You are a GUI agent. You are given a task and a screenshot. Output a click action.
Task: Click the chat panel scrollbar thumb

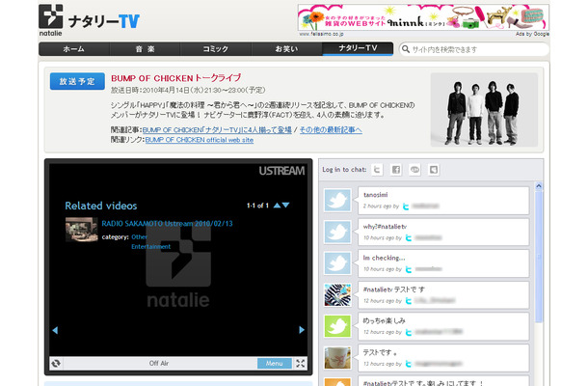click(x=539, y=258)
